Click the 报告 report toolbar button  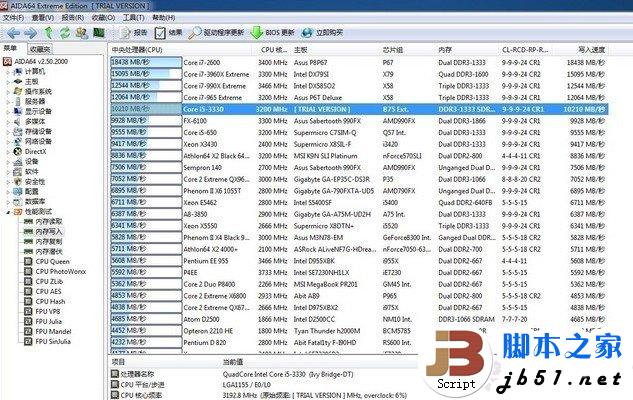coord(134,33)
